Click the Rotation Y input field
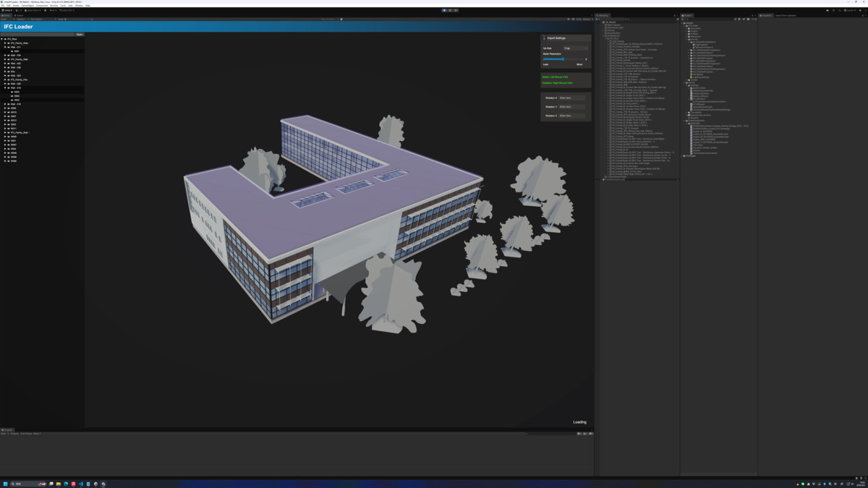Screen dimensions: 868x488 [x=572, y=106]
